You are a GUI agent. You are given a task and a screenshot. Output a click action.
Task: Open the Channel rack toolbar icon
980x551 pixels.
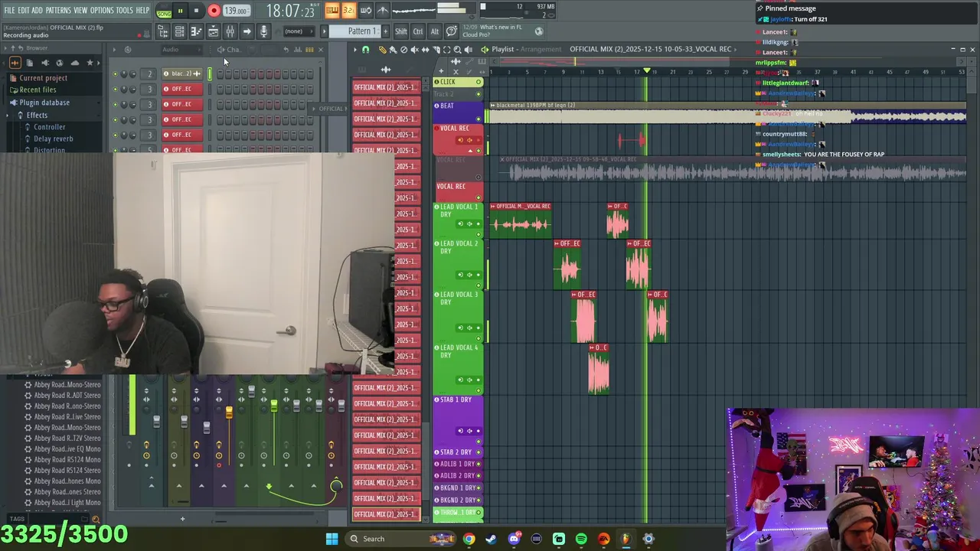[179, 31]
